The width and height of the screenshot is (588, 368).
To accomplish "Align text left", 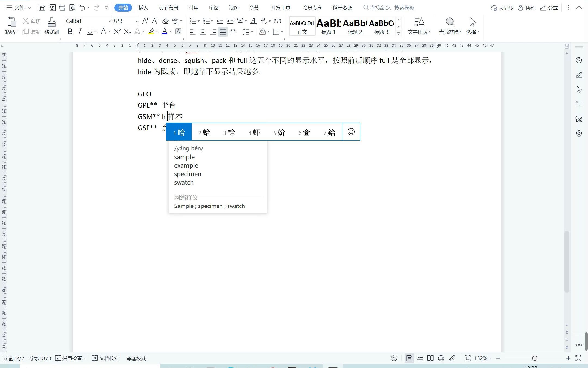I will pyautogui.click(x=192, y=32).
